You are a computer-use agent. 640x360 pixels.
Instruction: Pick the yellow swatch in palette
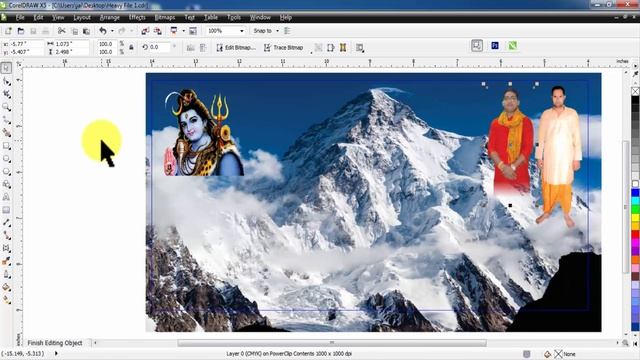(x=636, y=218)
